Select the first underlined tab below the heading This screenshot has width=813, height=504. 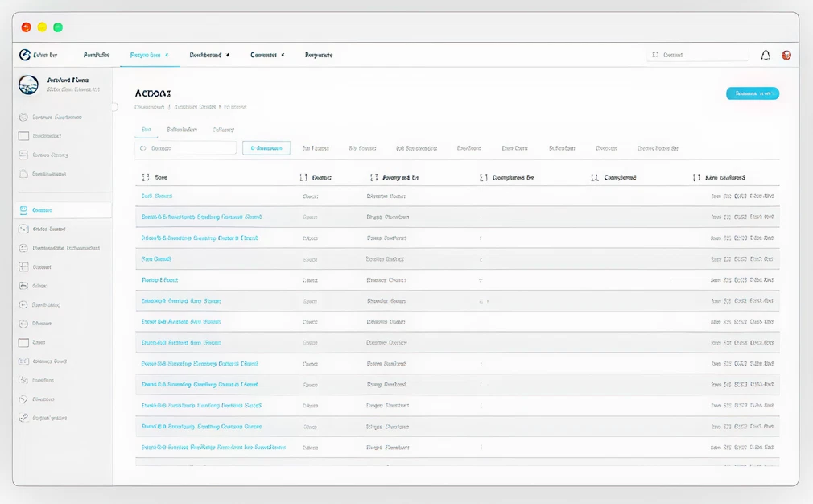click(147, 129)
